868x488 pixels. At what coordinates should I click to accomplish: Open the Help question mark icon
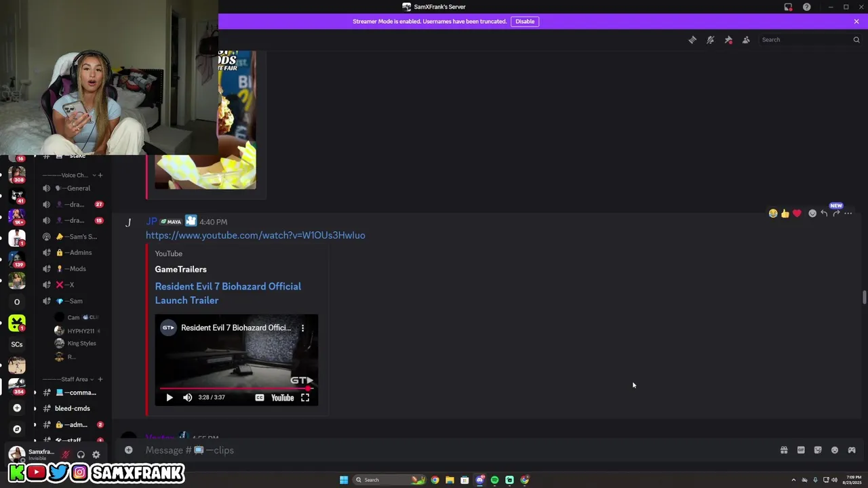[x=806, y=7]
